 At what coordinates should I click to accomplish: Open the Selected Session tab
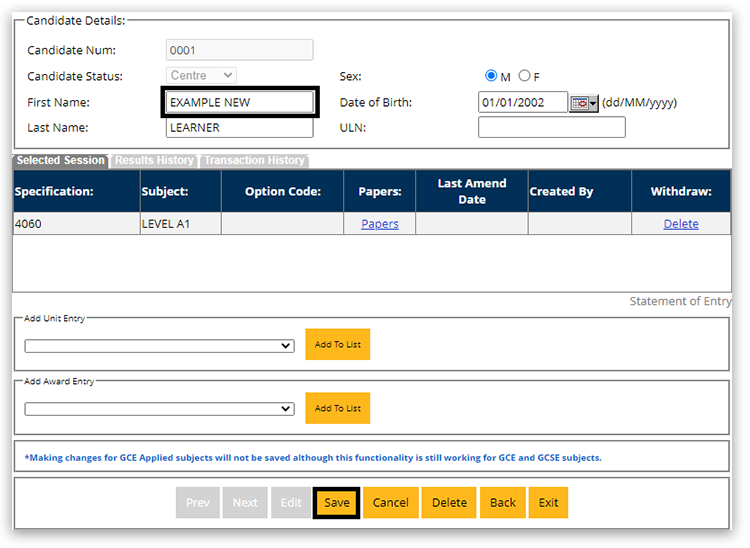click(60, 161)
